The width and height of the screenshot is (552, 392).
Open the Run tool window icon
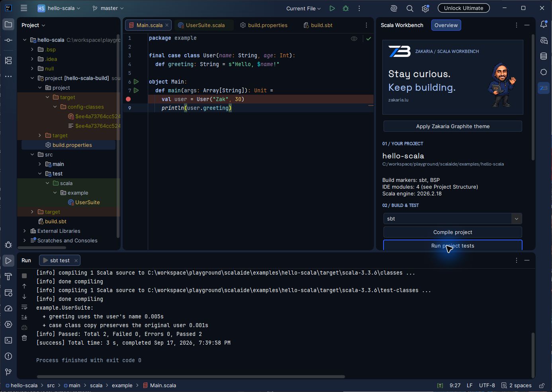(x=8, y=261)
